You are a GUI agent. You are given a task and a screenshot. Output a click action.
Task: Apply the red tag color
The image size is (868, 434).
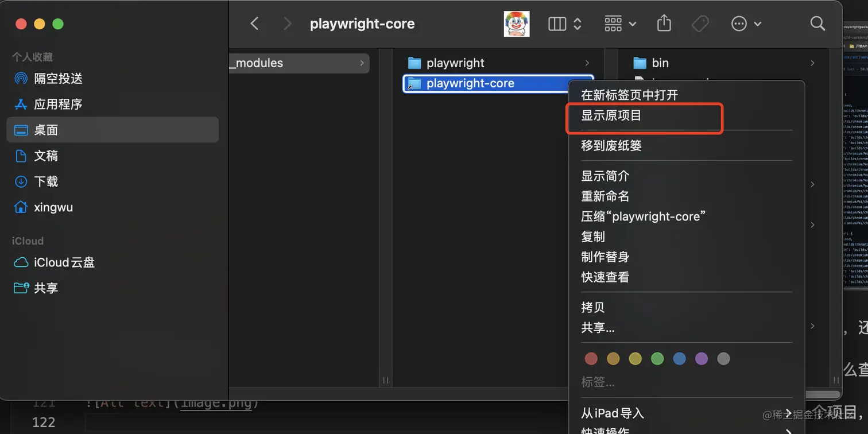tap(591, 359)
